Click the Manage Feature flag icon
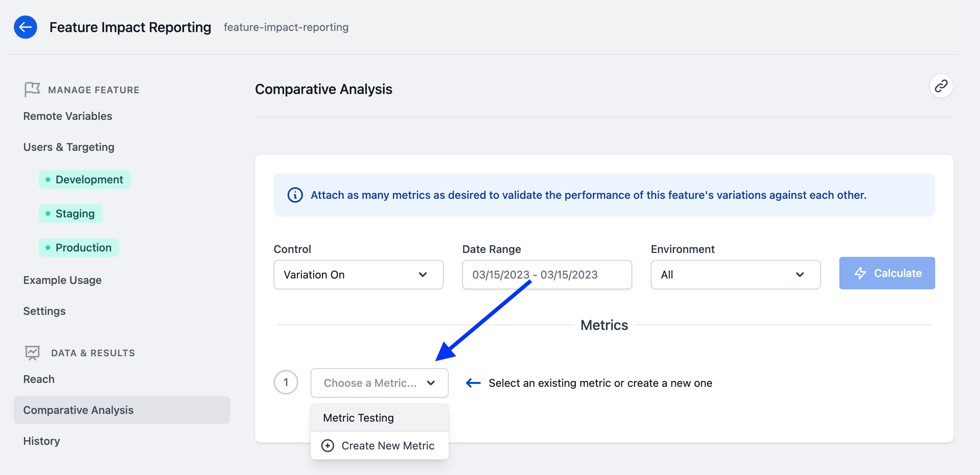 point(32,89)
